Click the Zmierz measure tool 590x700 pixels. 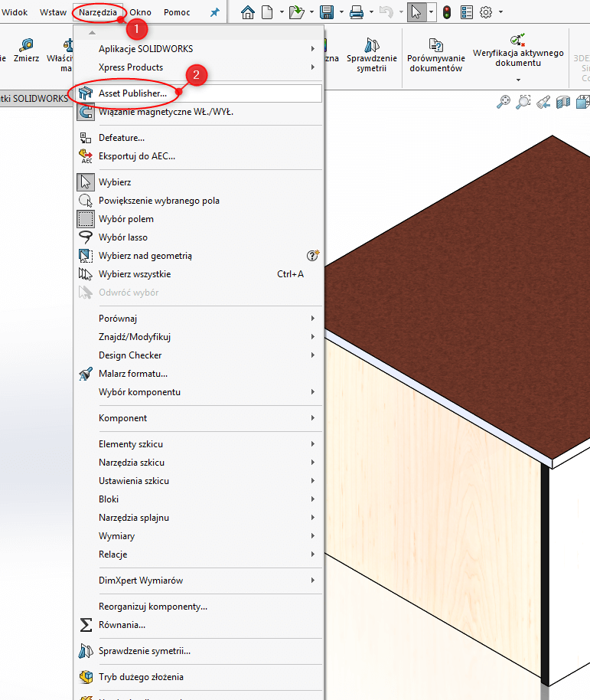pos(26,50)
